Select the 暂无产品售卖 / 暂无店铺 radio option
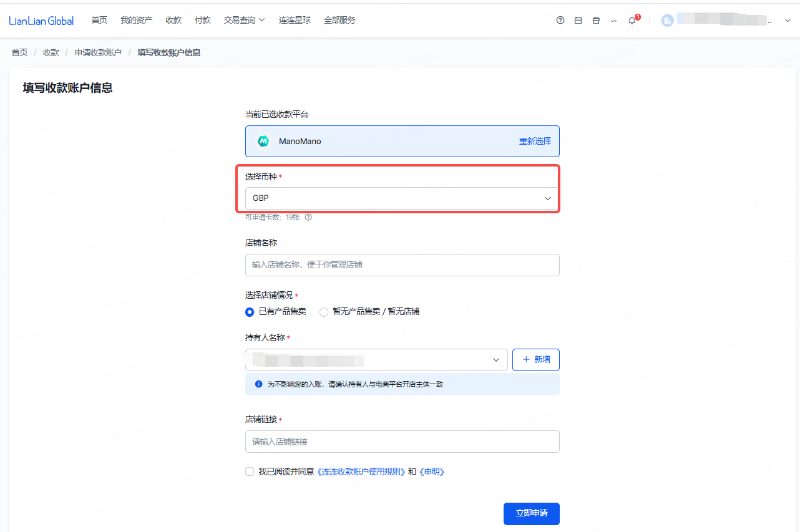Image resolution: width=800 pixels, height=532 pixels. pos(324,312)
